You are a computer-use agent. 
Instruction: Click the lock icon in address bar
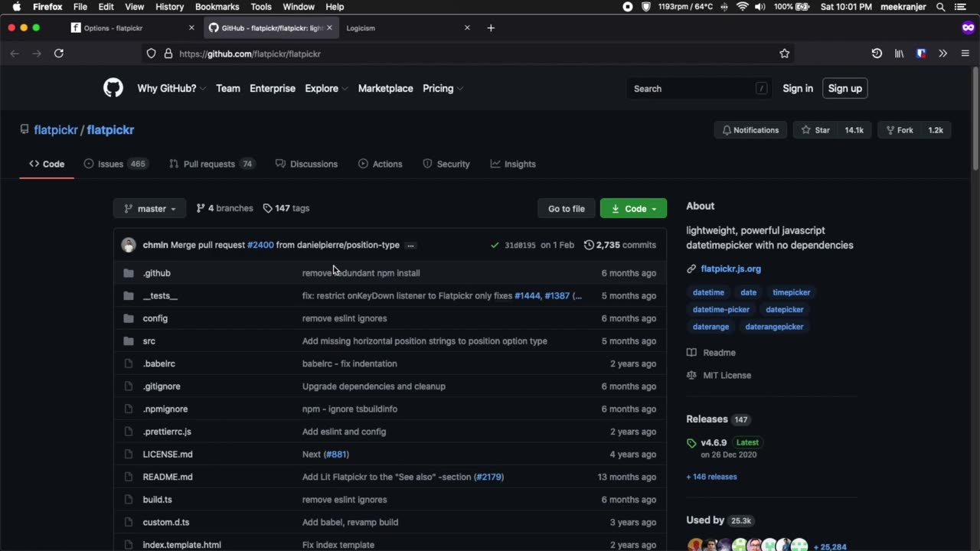pos(168,54)
